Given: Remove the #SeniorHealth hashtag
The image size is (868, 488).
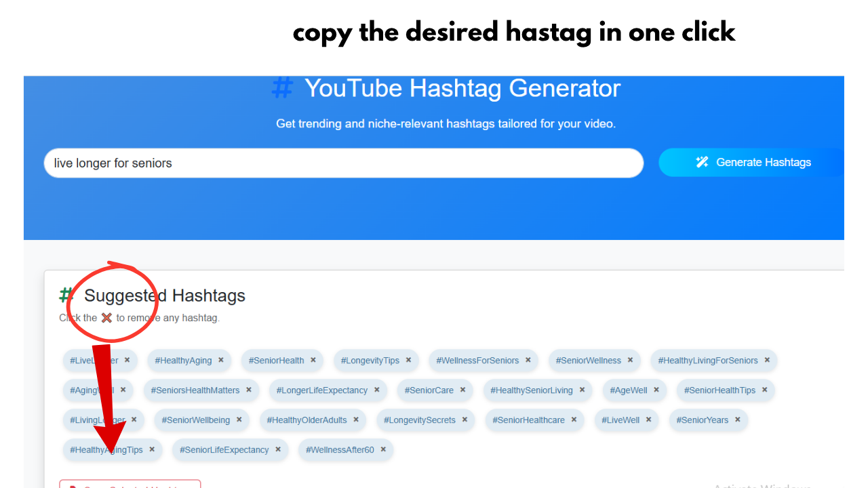Looking at the screenshot, I should (x=313, y=361).
